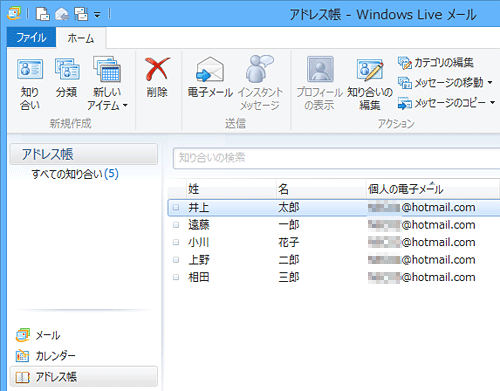Select the contact 小川
This screenshot has width=500, height=391.
pyautogui.click(x=199, y=242)
